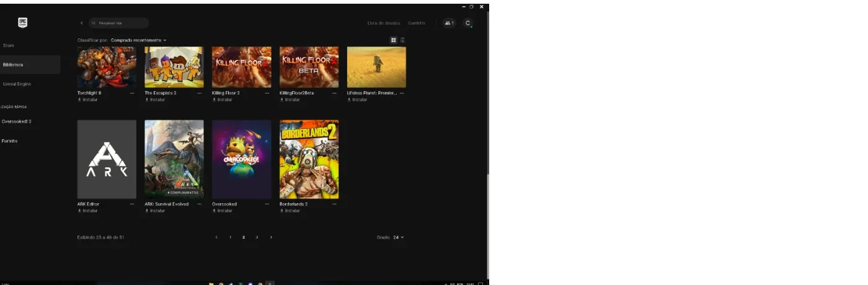
Task: Click the Lifeless Planet cover thumbnail
Action: click(376, 68)
